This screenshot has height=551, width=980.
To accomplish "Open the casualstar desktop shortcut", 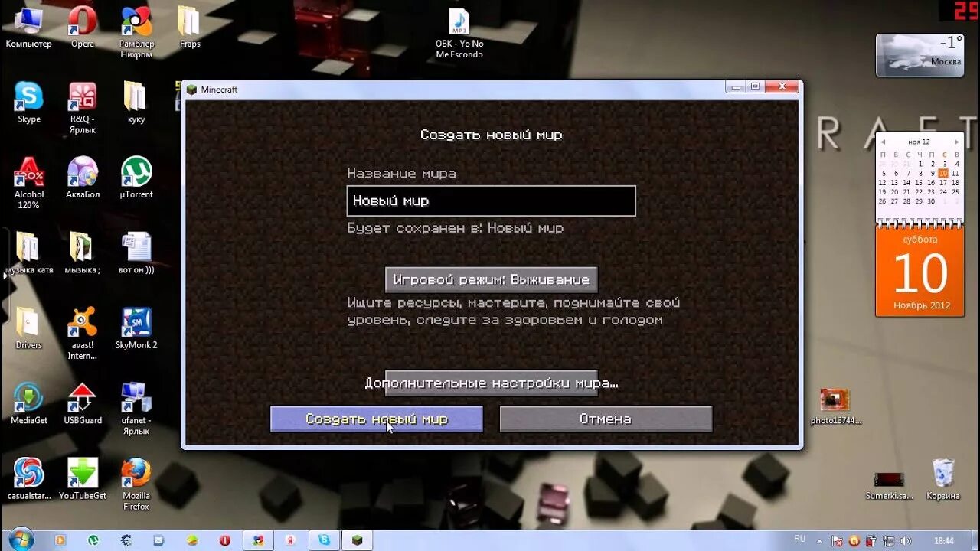I will click(29, 478).
